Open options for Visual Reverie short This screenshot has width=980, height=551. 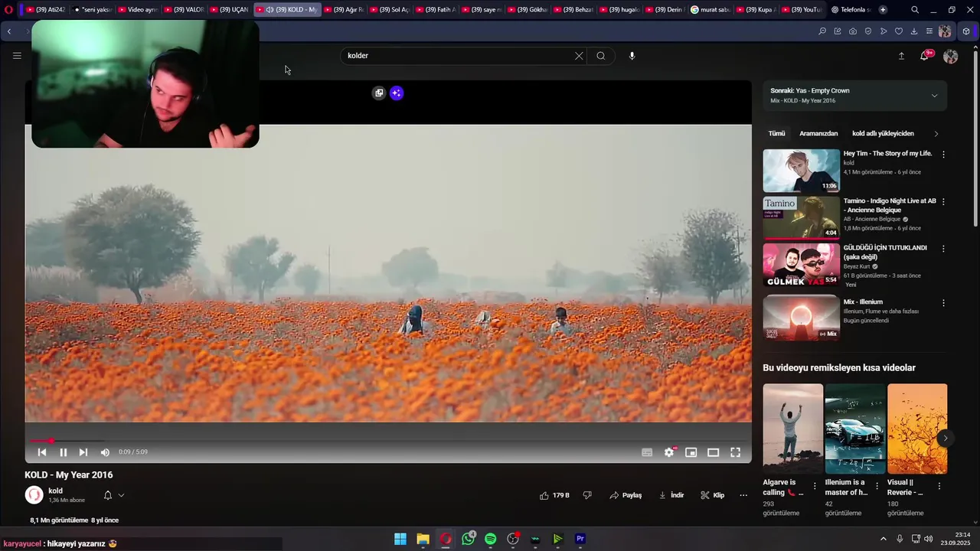[x=939, y=486]
